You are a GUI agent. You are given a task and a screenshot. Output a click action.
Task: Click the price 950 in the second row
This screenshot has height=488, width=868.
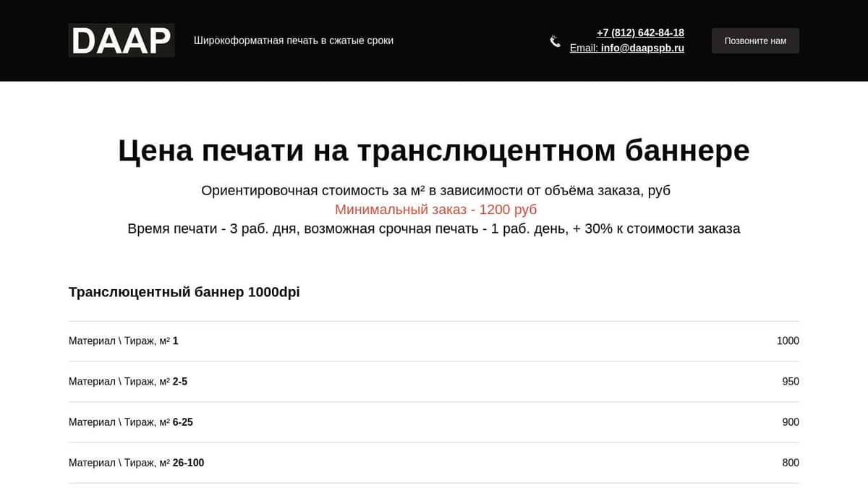click(x=790, y=381)
